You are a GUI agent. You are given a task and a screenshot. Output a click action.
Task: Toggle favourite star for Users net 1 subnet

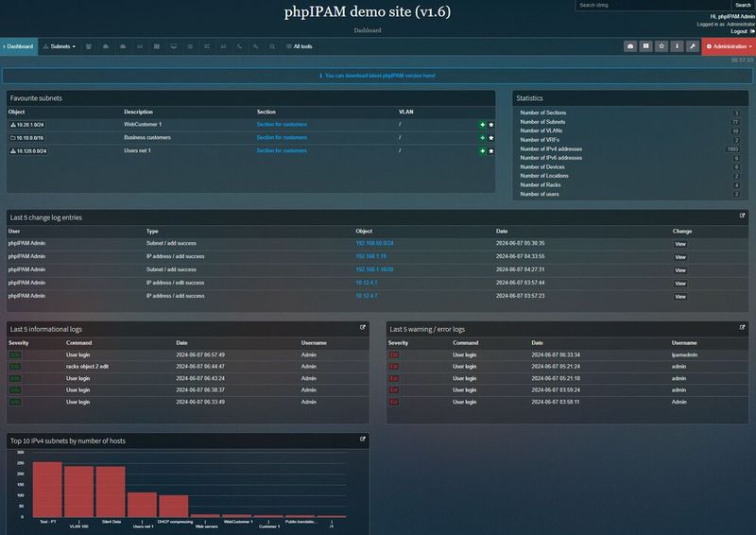click(x=491, y=151)
